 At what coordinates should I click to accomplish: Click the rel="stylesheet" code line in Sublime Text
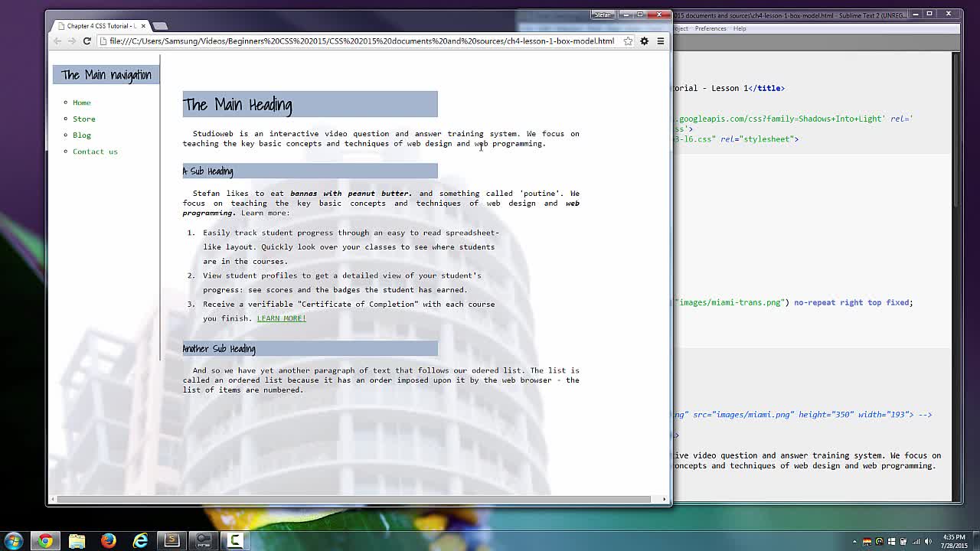click(x=736, y=139)
